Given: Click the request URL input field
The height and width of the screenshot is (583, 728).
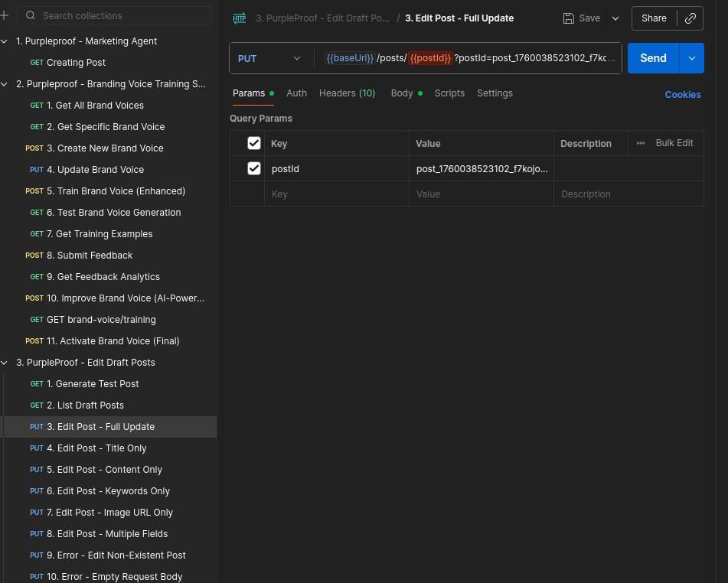Looking at the screenshot, I should click(x=468, y=58).
